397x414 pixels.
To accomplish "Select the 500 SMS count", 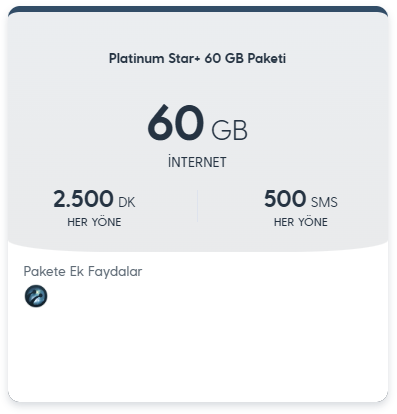I will [x=285, y=199].
